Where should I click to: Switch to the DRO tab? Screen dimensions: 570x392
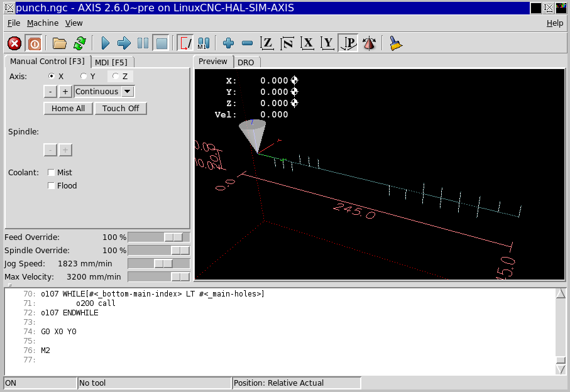point(246,62)
